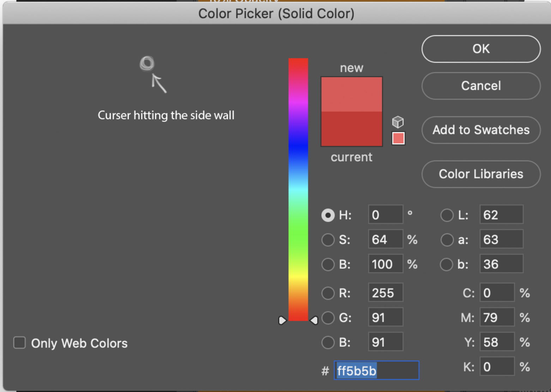The width and height of the screenshot is (551, 392).
Task: Click the web-safe color warning cube icon
Action: (398, 122)
